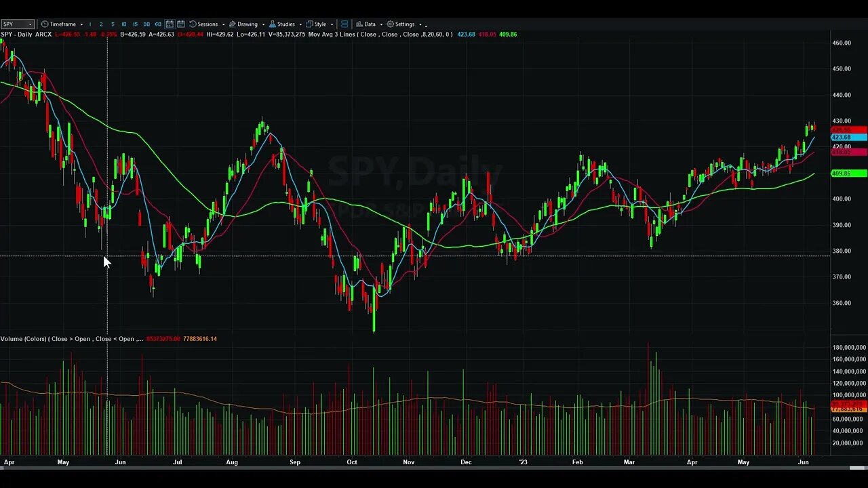Expand the arrow beside Studies

pos(300,24)
